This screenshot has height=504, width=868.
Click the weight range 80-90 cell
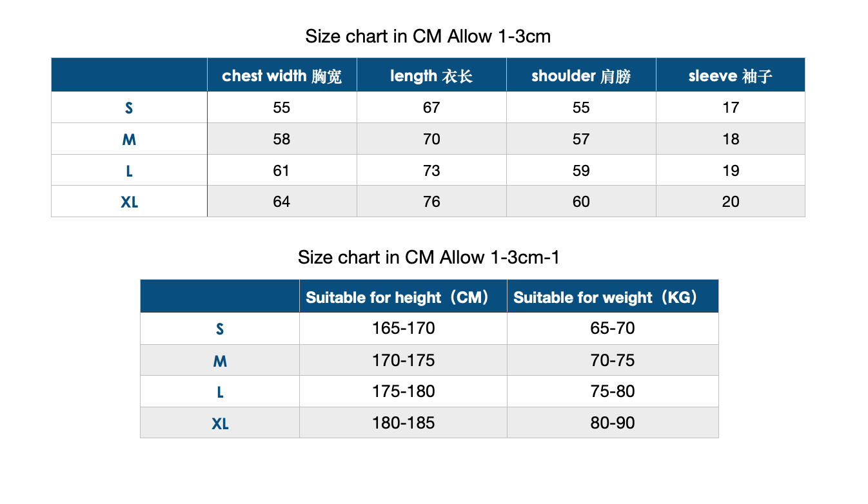tap(613, 423)
